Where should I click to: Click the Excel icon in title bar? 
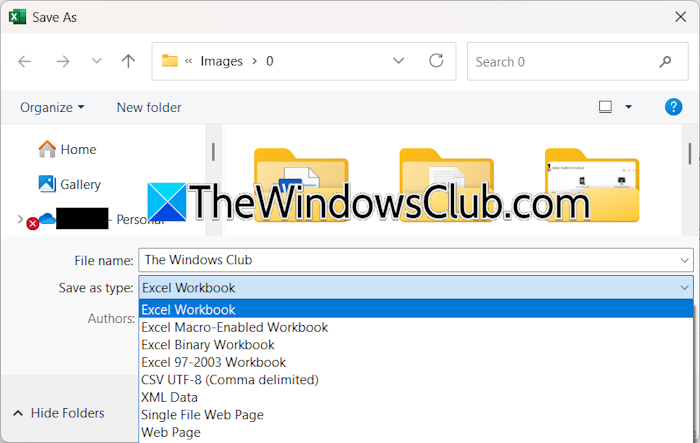tap(17, 17)
